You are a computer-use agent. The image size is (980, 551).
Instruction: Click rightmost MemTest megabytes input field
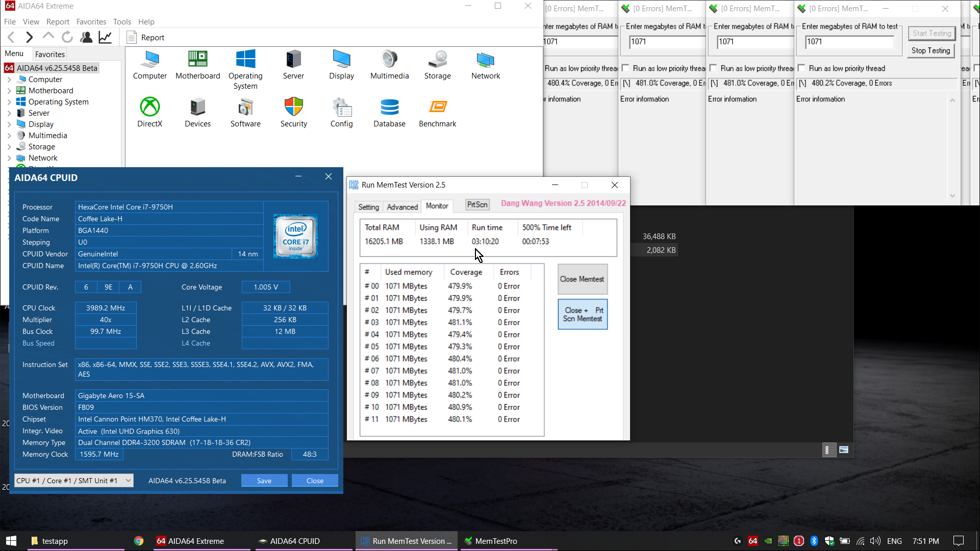click(849, 42)
